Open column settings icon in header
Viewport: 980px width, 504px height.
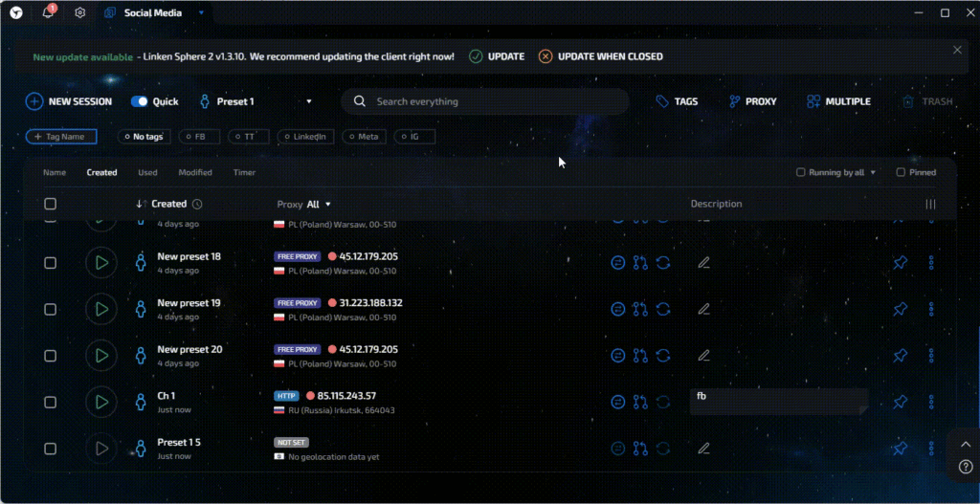click(930, 204)
